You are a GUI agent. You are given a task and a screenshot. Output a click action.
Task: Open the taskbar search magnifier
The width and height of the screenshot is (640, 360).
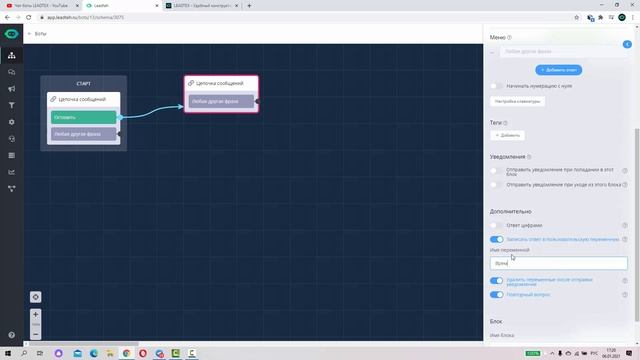coord(24,353)
